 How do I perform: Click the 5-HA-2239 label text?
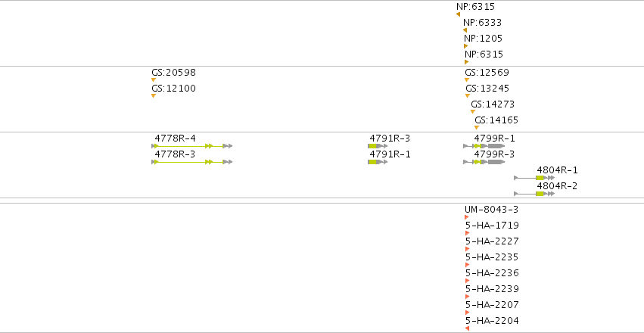[x=492, y=289]
